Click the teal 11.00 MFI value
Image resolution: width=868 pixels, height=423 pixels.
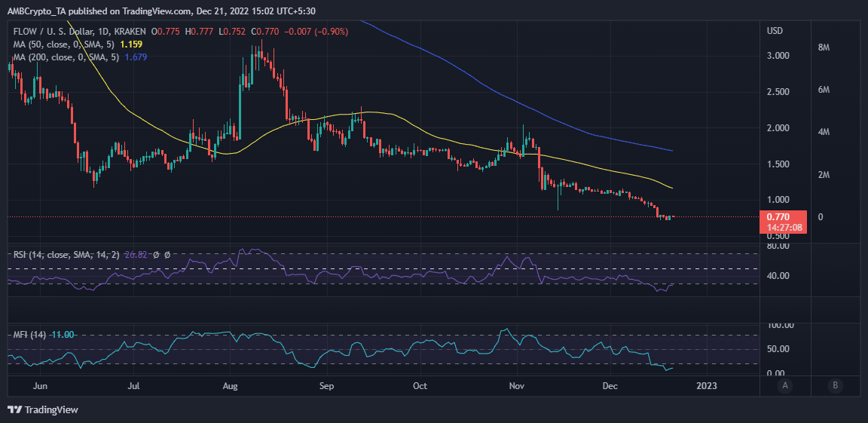point(62,335)
